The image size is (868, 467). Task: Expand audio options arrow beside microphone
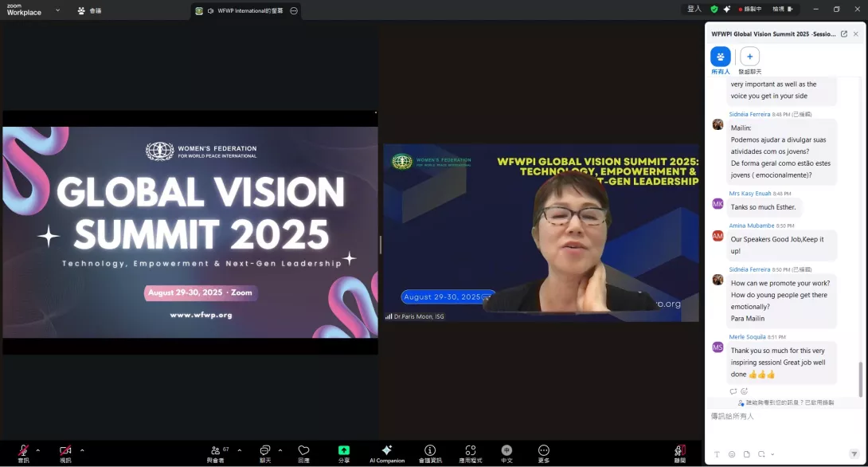[38, 450]
